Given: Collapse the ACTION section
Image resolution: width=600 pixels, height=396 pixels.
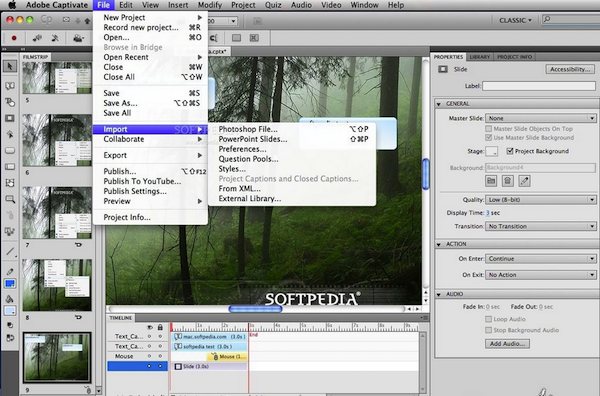Looking at the screenshot, I should click(x=439, y=244).
